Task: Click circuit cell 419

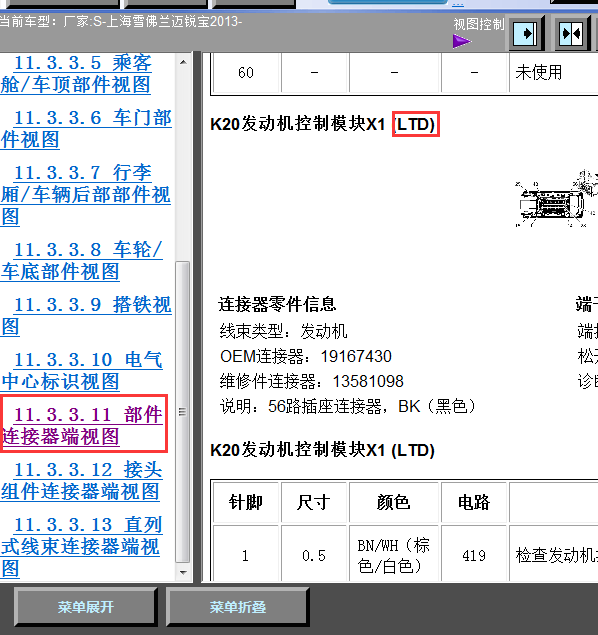Action: click(x=474, y=555)
